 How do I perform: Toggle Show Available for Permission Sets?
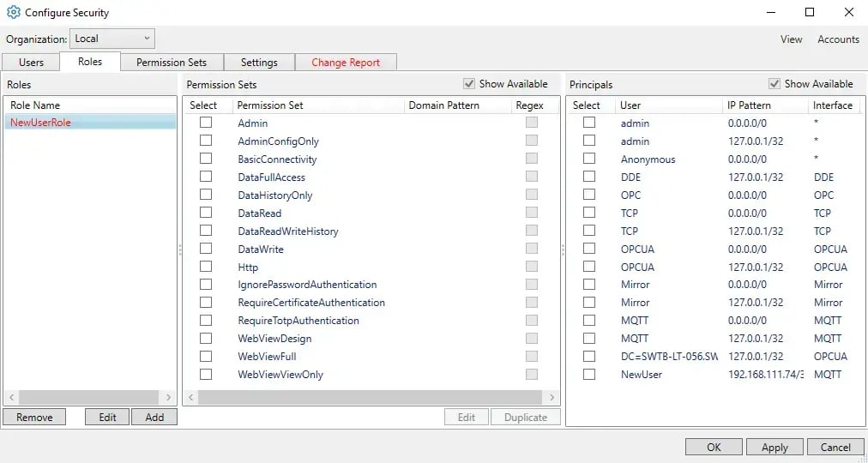469,84
